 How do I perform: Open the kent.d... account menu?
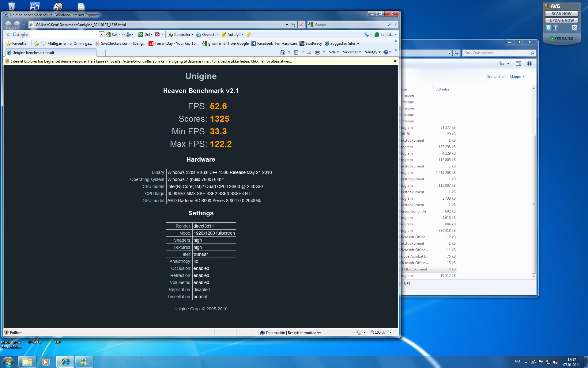click(x=385, y=35)
